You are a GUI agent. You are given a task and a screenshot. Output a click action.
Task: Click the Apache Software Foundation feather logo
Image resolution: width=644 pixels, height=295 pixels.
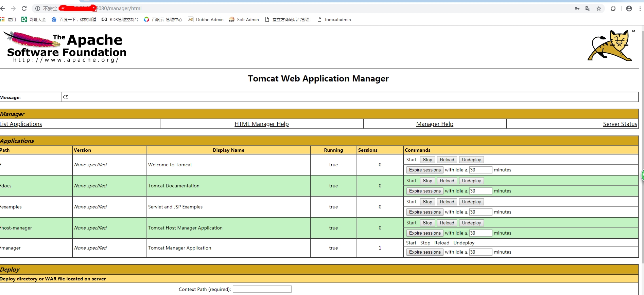click(x=65, y=47)
